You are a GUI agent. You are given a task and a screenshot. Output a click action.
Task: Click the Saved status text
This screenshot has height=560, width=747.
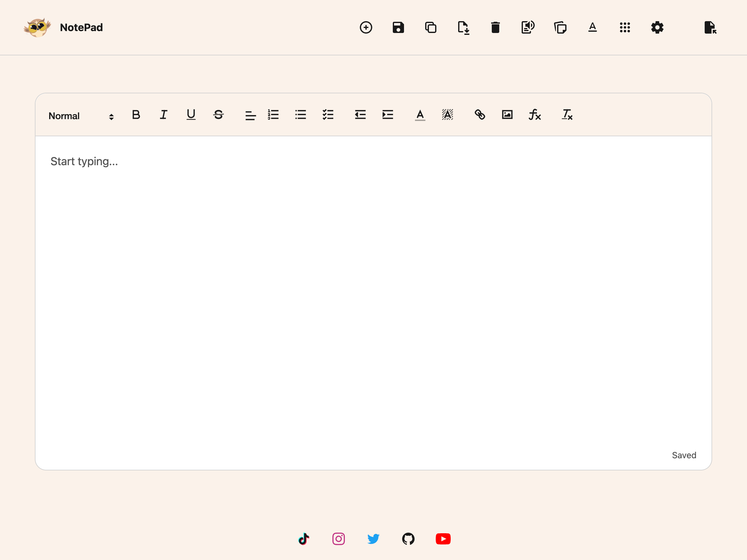[684, 455]
